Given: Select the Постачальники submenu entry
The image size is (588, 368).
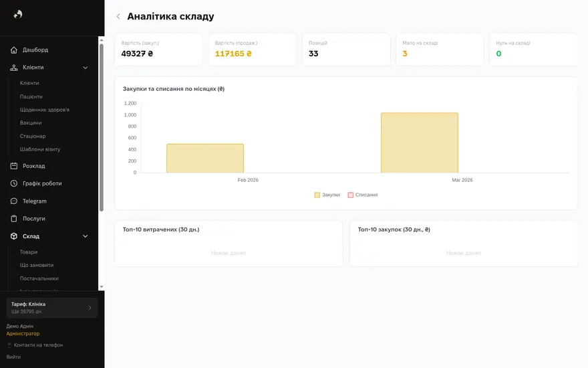Looking at the screenshot, I should pos(39,278).
